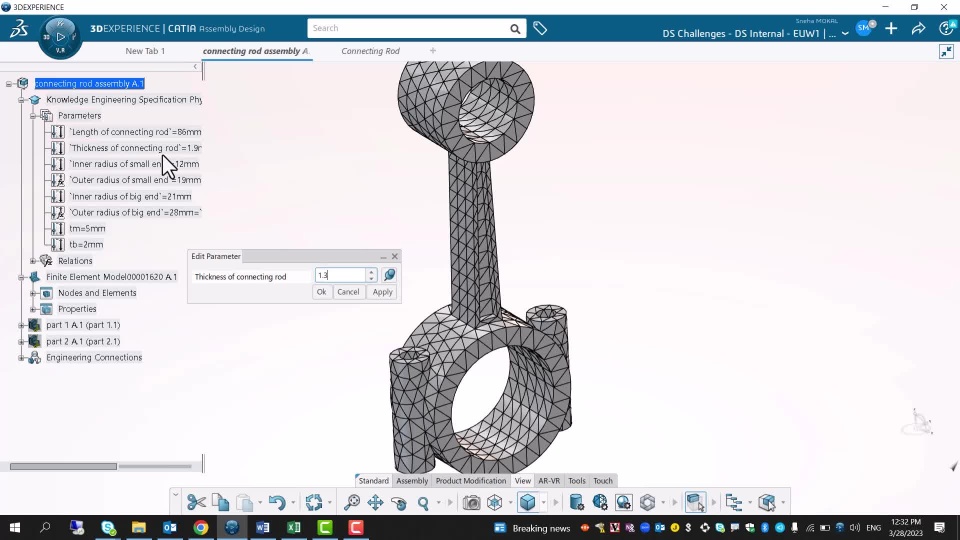Click the top Search field
Viewport: 960px width, 540px height.
point(409,28)
